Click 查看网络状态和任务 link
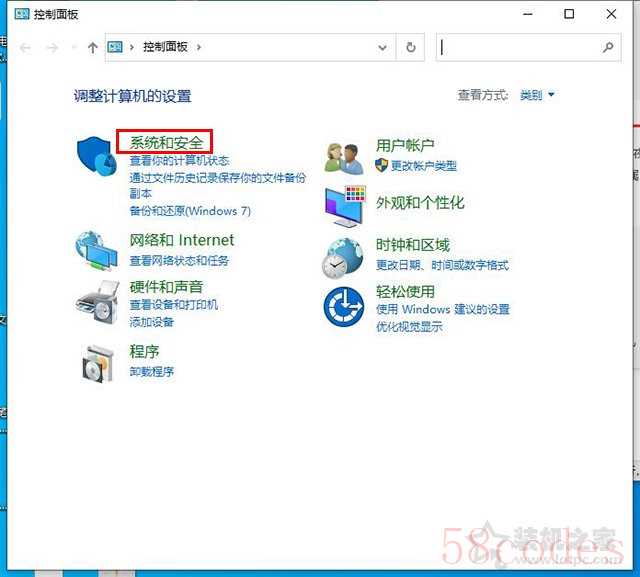 [179, 260]
